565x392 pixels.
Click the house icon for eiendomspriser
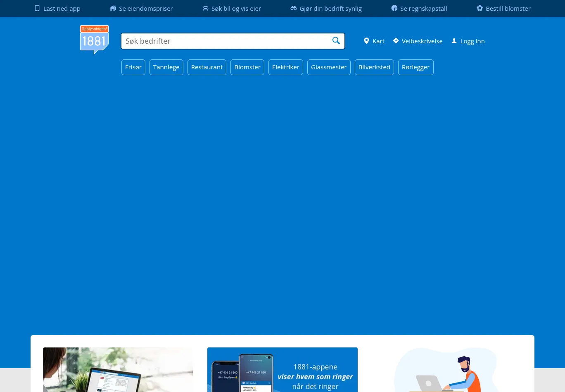click(113, 8)
